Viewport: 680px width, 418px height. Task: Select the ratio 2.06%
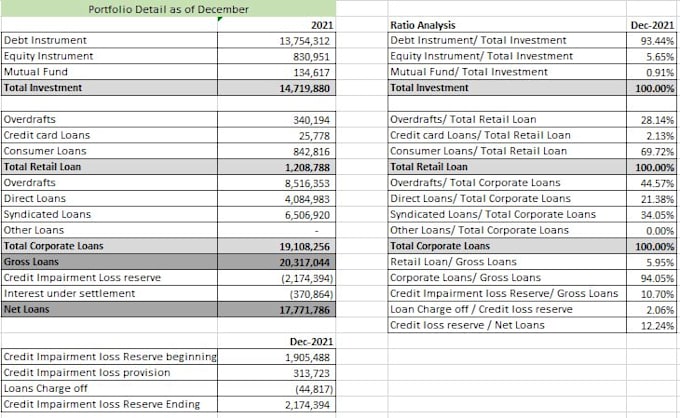click(x=651, y=309)
